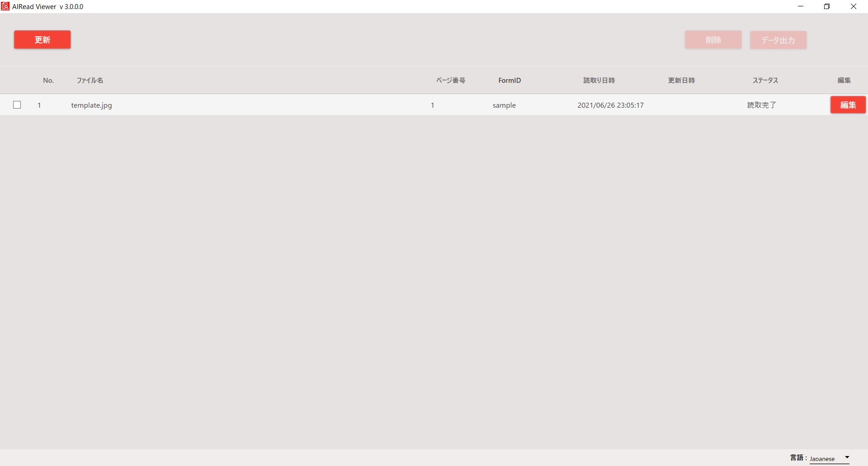Select the file name template.jpg
The image size is (868, 466).
(91, 105)
